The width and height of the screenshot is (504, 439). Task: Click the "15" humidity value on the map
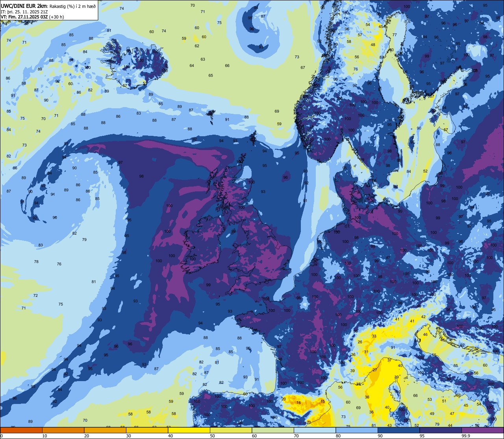tap(322, 401)
